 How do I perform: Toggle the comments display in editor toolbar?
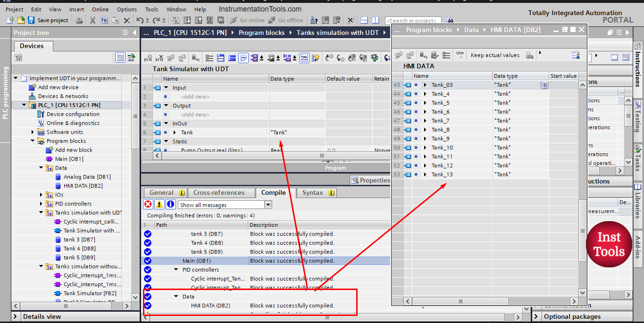point(243,57)
